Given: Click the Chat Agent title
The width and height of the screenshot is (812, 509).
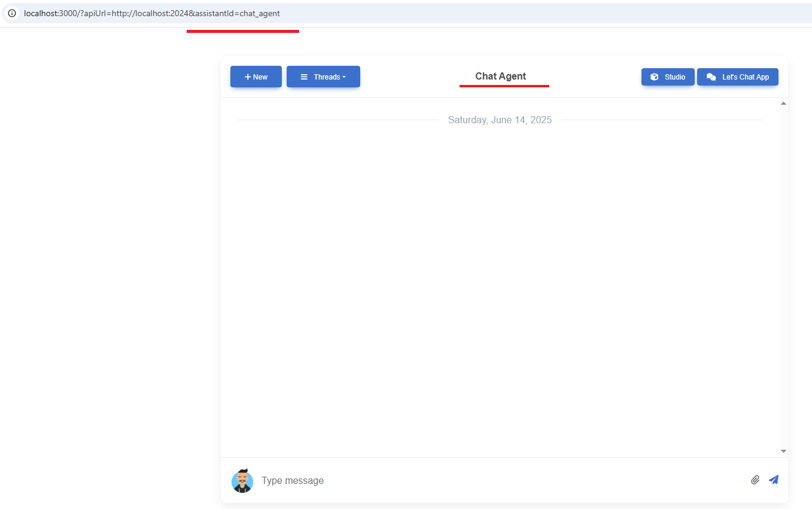Looking at the screenshot, I should (x=501, y=76).
